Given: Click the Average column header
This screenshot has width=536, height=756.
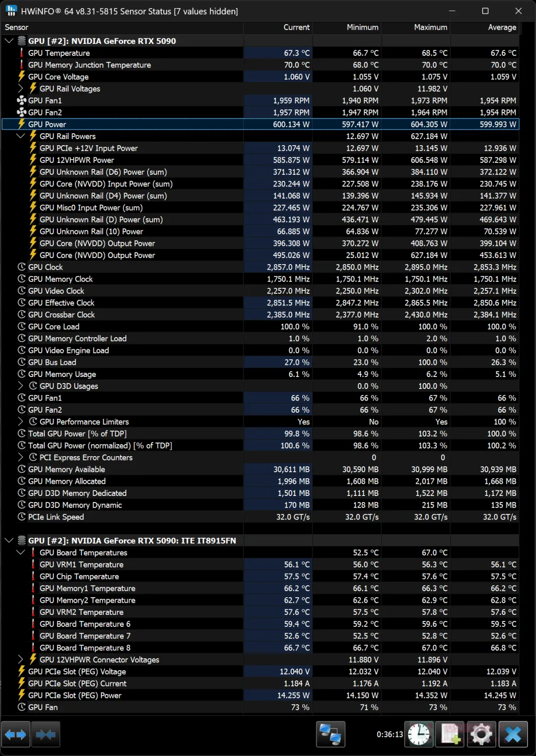Looking at the screenshot, I should pyautogui.click(x=501, y=27).
